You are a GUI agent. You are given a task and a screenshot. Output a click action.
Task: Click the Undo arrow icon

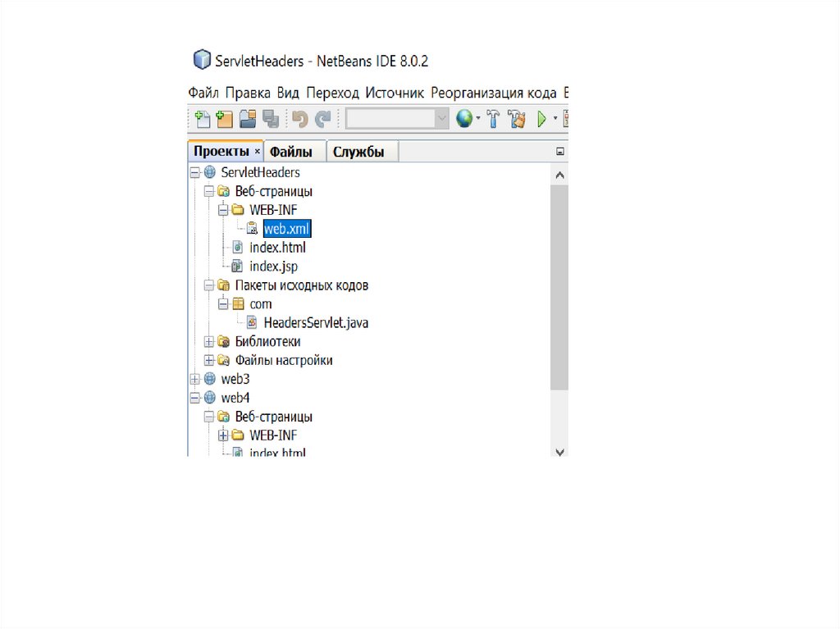[300, 119]
